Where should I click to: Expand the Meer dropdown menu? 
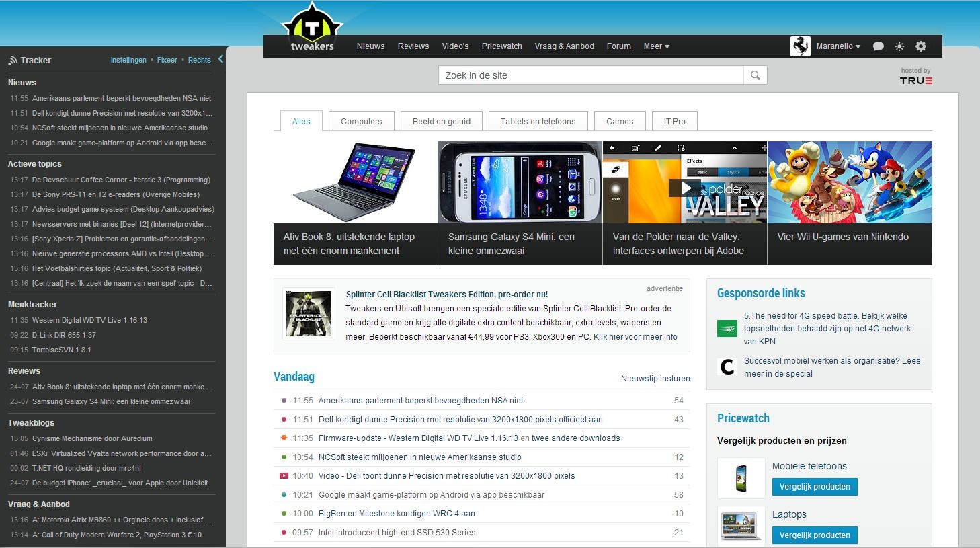point(657,46)
